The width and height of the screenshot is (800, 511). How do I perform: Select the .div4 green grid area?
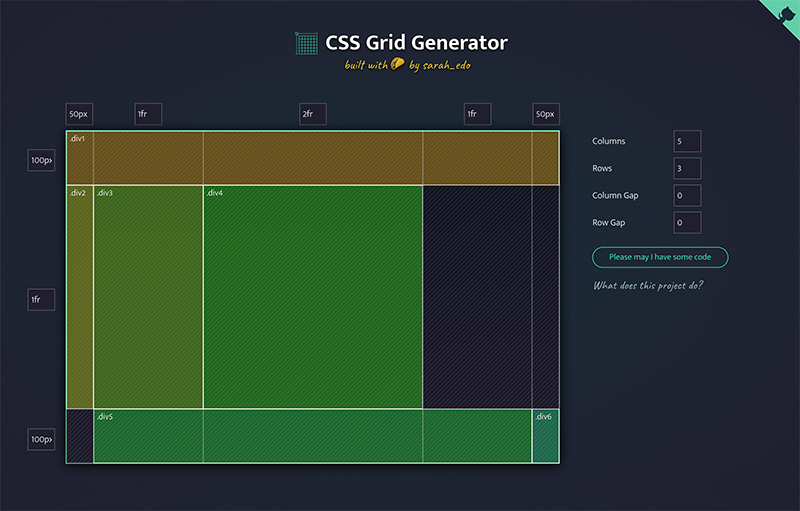(x=312, y=297)
